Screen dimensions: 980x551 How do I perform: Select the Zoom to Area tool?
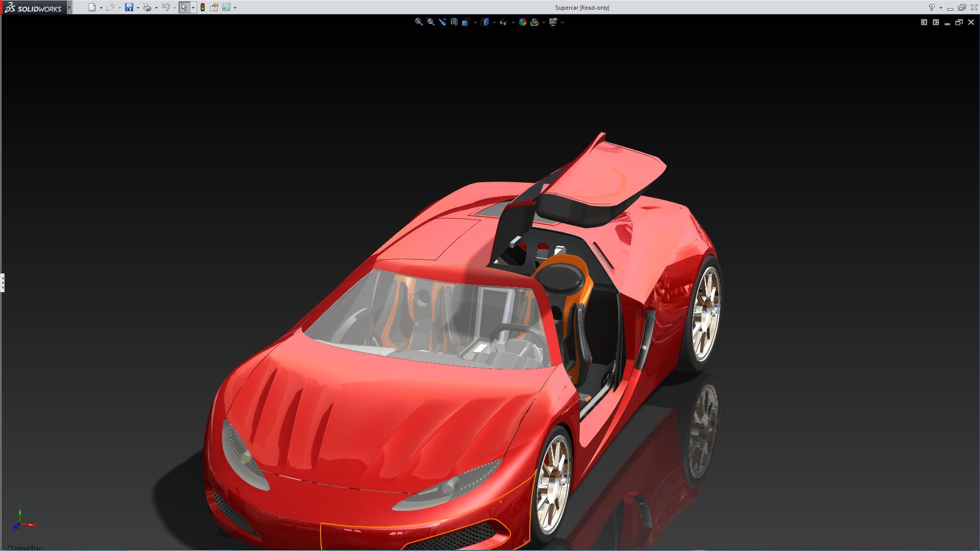click(430, 22)
